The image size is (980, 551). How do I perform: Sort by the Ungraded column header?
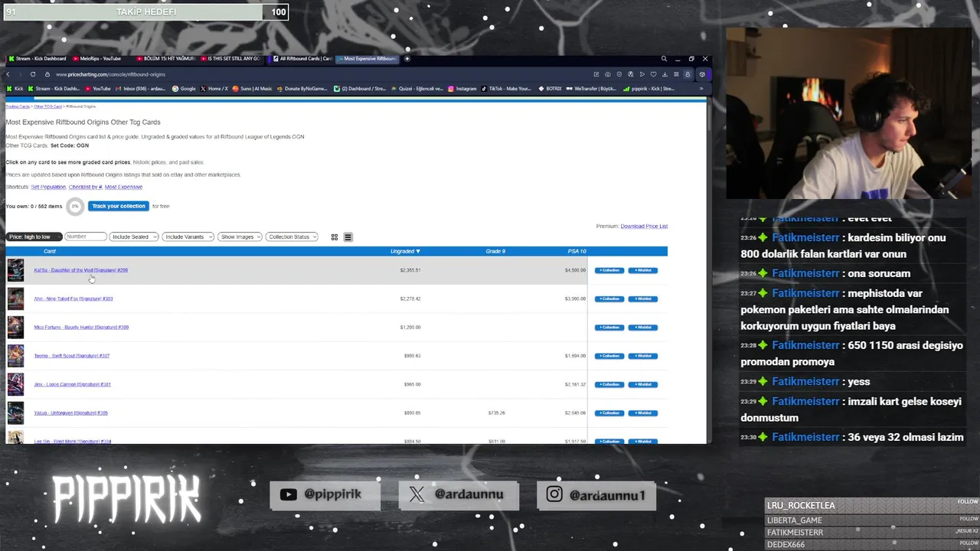point(405,251)
